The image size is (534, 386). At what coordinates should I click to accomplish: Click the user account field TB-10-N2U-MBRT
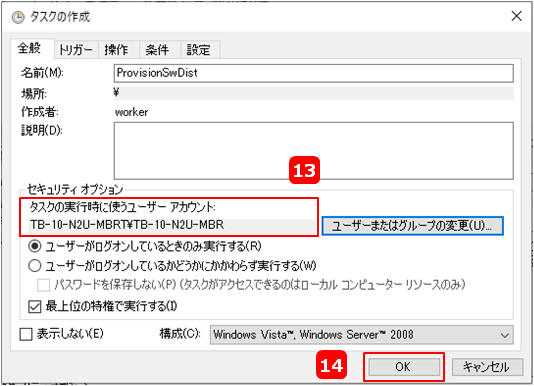pos(172,225)
